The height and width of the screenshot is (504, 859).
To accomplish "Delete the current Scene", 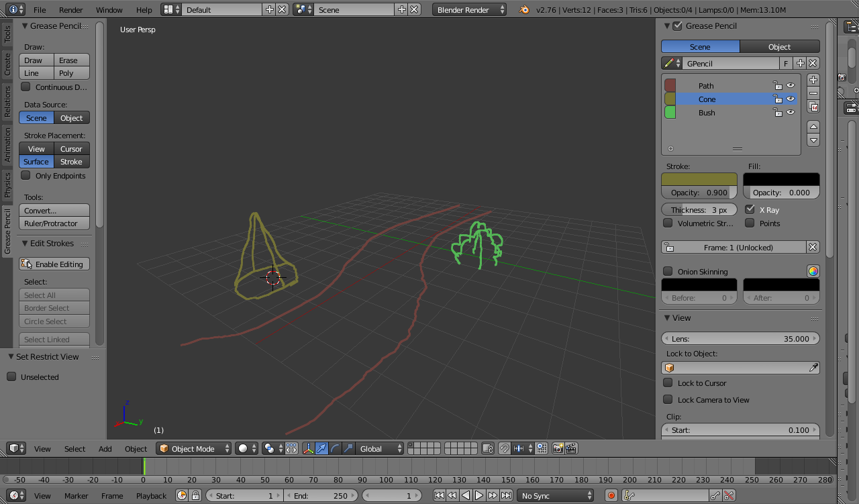I will point(415,10).
